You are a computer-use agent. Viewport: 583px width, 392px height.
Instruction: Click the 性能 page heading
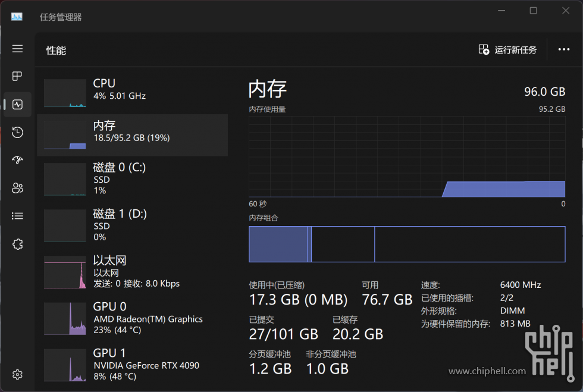pyautogui.click(x=56, y=50)
